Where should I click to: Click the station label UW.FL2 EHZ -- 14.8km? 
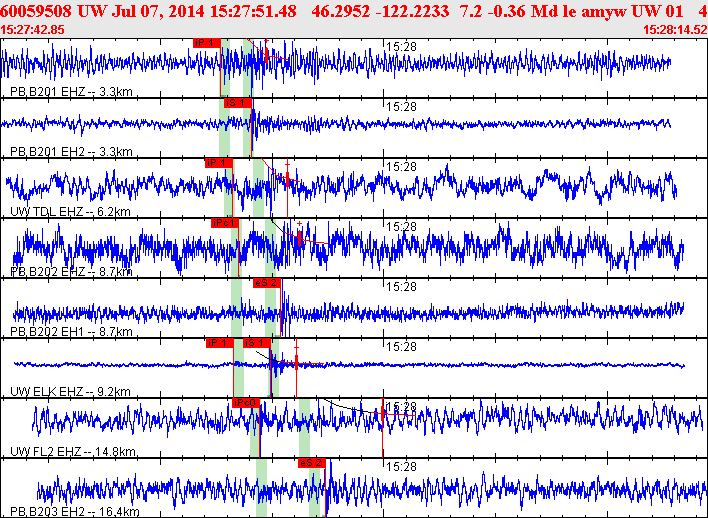click(73, 451)
